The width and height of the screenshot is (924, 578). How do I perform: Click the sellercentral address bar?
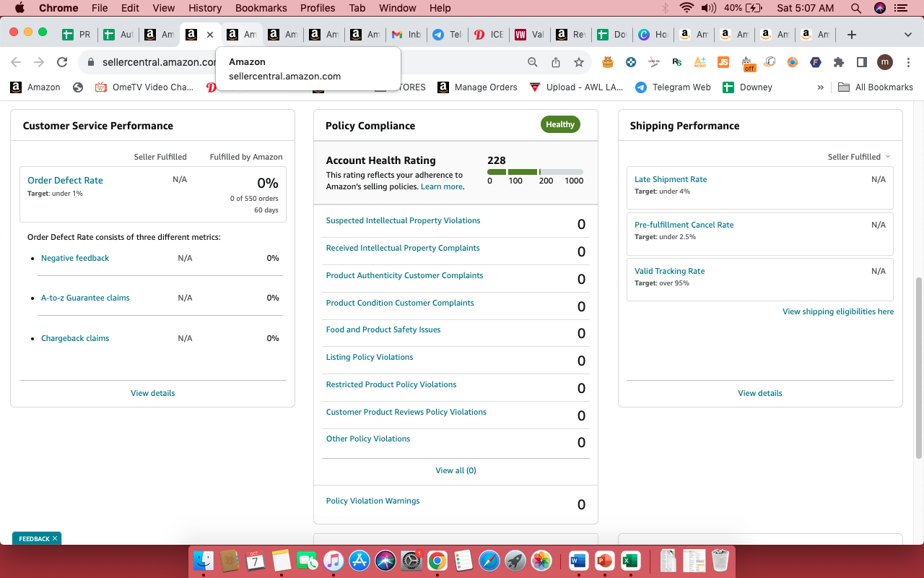tap(160, 62)
